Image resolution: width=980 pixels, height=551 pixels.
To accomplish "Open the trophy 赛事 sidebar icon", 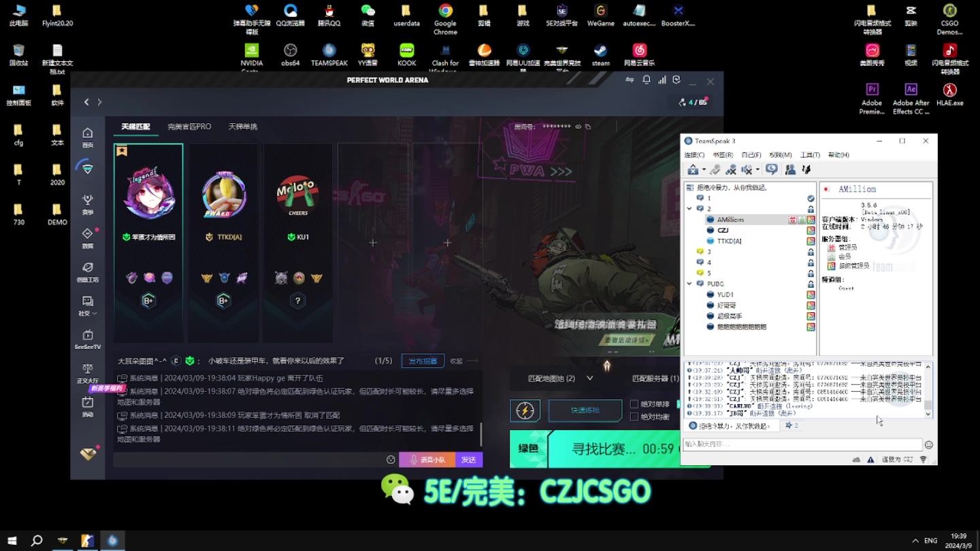I will (x=87, y=203).
